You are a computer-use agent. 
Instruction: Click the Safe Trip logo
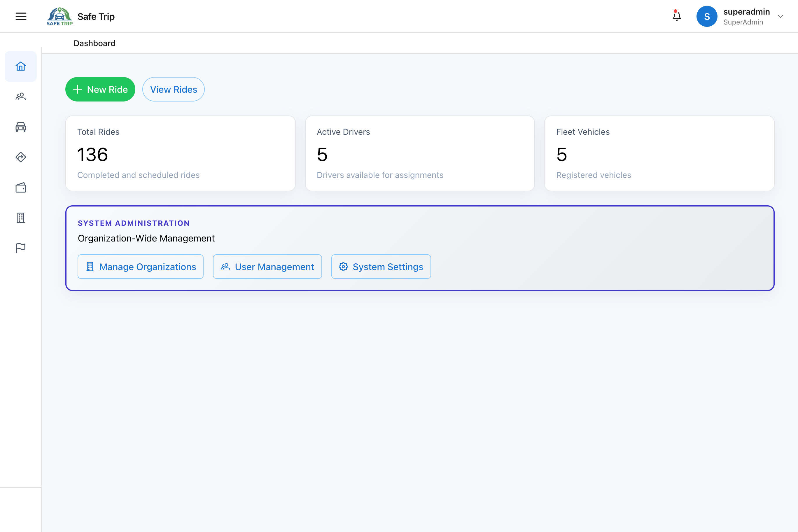click(60, 16)
